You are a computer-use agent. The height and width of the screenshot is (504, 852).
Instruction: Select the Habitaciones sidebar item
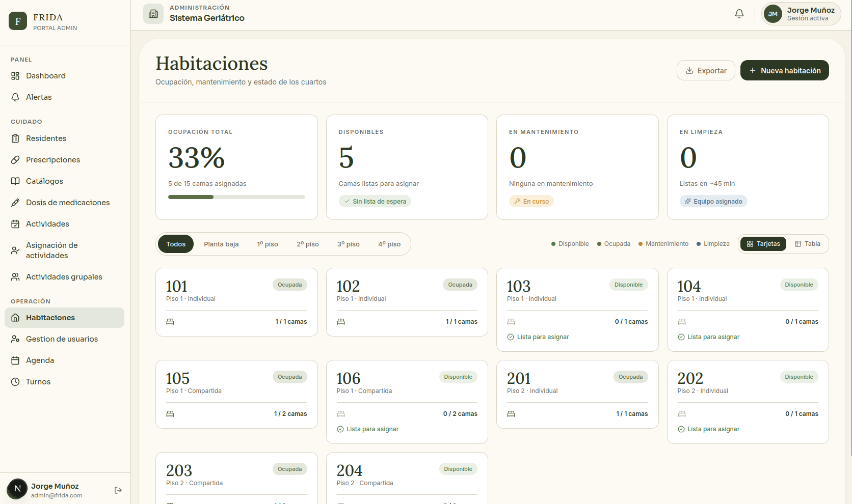pos(64,318)
